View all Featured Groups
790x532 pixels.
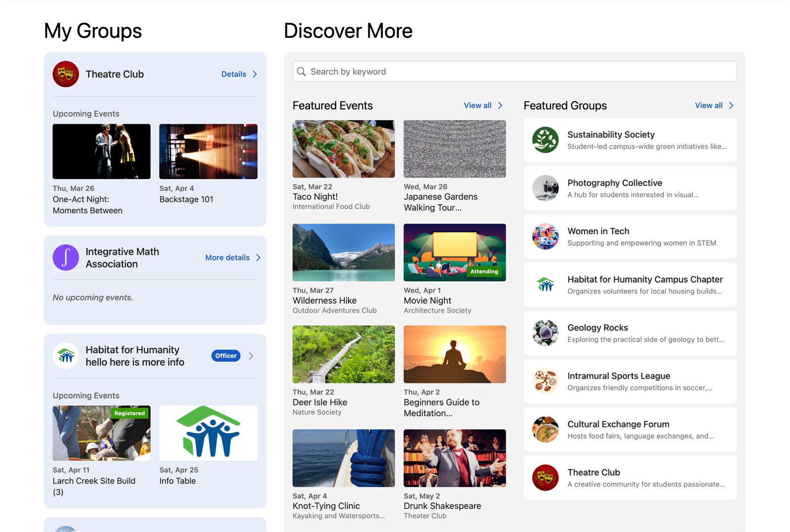pos(709,106)
